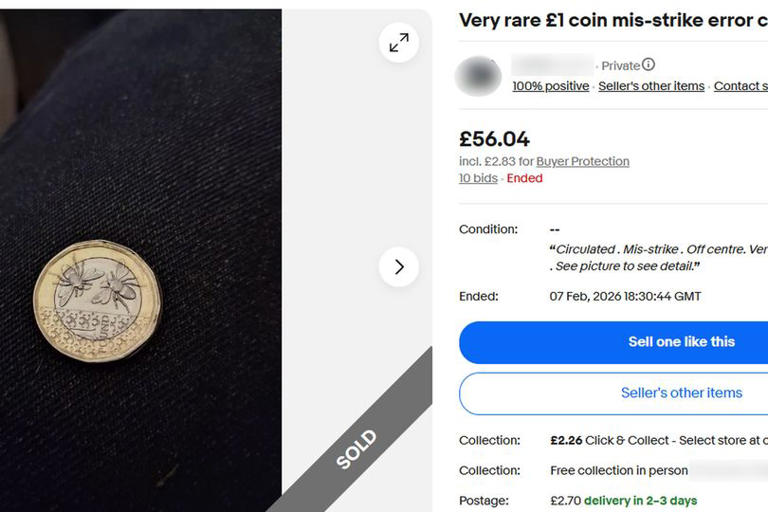Open the Buyer Protection link
768x512 pixels.
583,161
